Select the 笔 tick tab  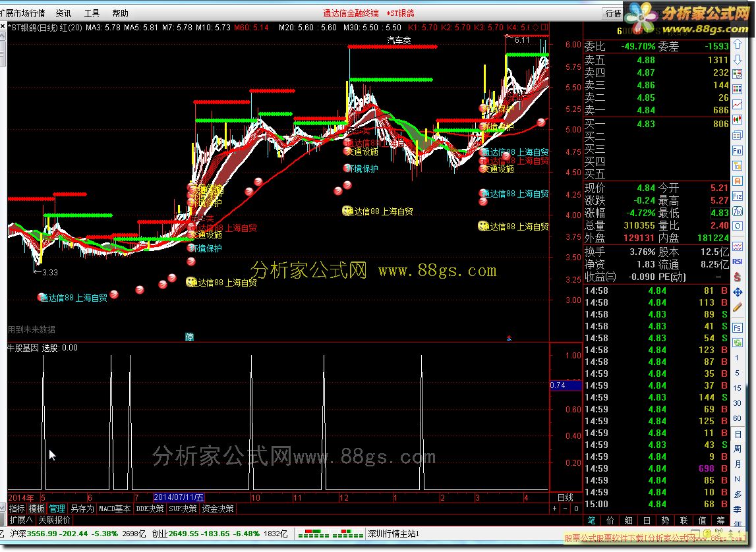tap(592, 520)
